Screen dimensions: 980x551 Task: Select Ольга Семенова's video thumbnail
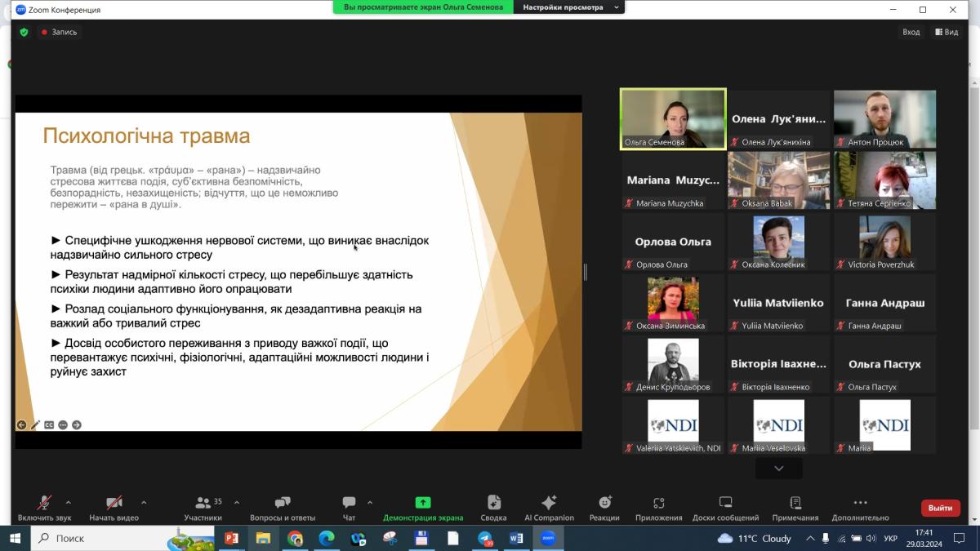[x=673, y=118]
